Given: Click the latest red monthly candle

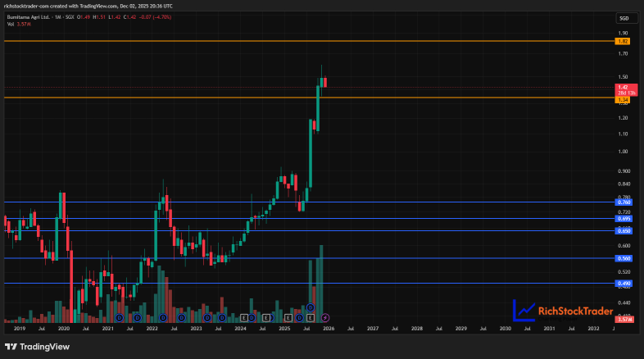Looking at the screenshot, I should (325, 82).
